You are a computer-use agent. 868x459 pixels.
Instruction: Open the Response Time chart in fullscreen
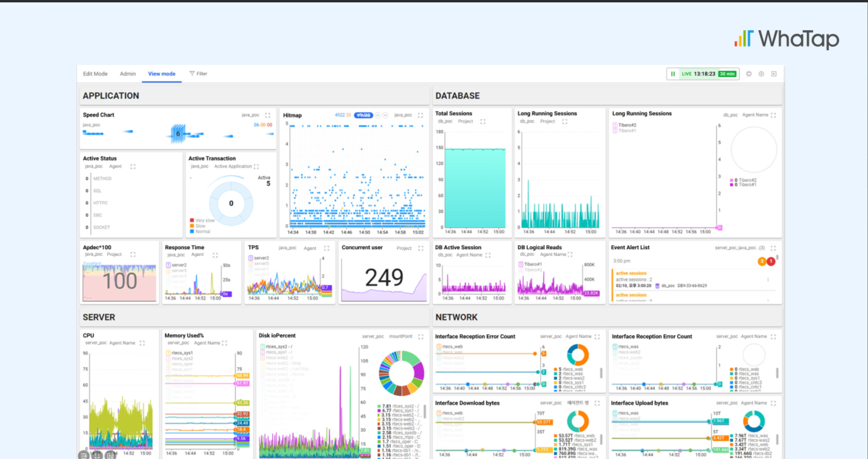[215, 255]
